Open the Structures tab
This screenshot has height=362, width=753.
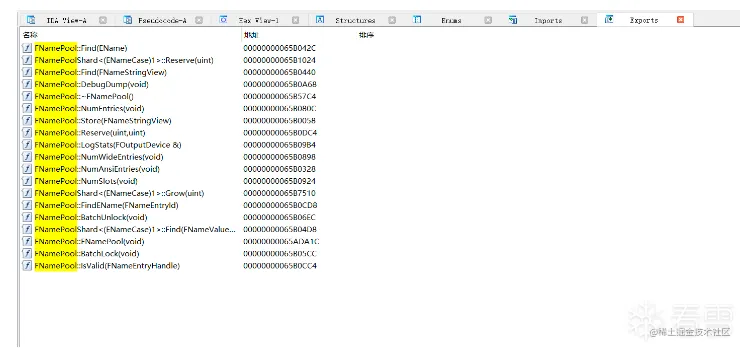pyautogui.click(x=355, y=20)
